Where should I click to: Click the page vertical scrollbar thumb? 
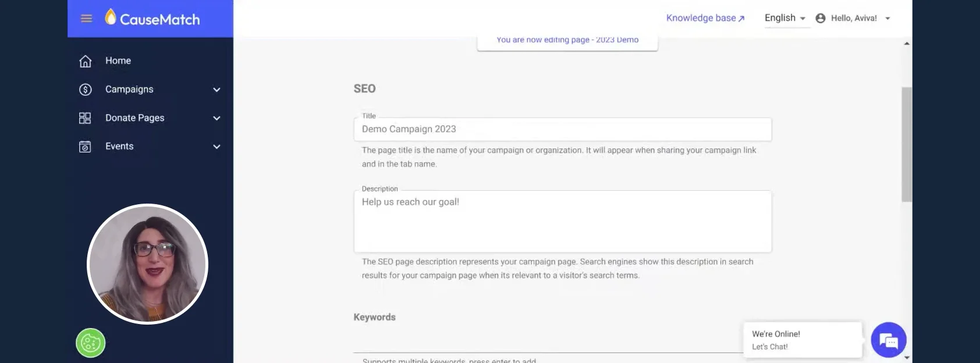click(907, 144)
